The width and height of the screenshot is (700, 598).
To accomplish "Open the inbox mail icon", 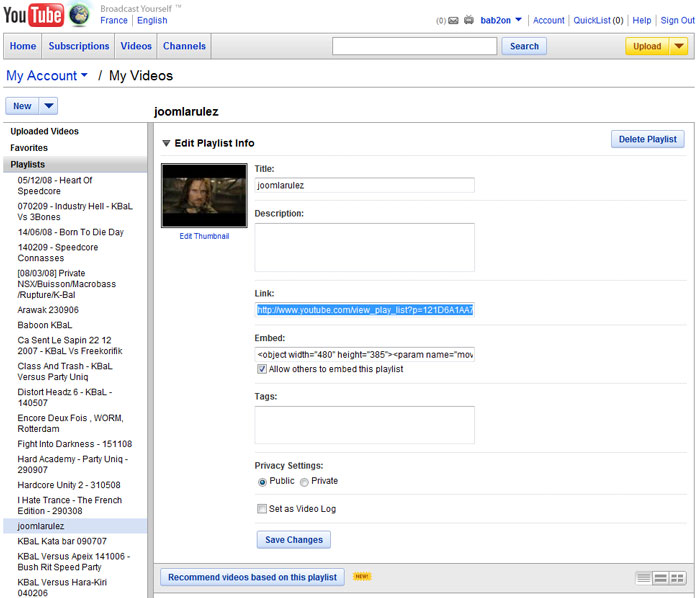I will (452, 20).
